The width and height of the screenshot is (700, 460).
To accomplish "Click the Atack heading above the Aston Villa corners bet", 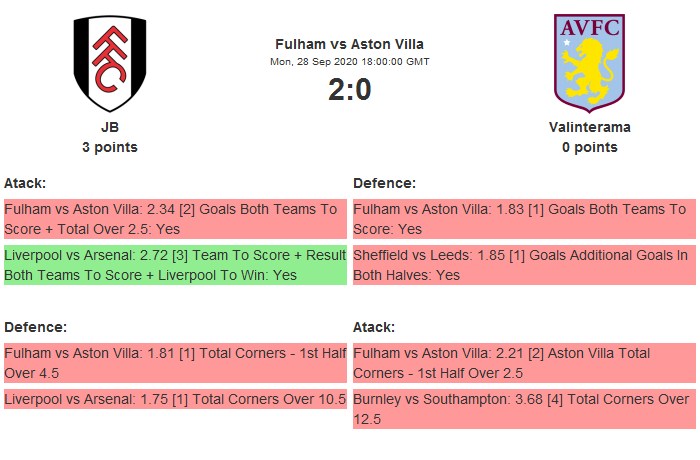I will 374,327.
